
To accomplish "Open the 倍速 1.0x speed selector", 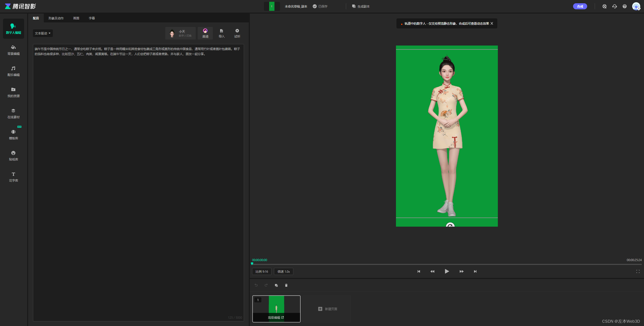I will coord(284,271).
